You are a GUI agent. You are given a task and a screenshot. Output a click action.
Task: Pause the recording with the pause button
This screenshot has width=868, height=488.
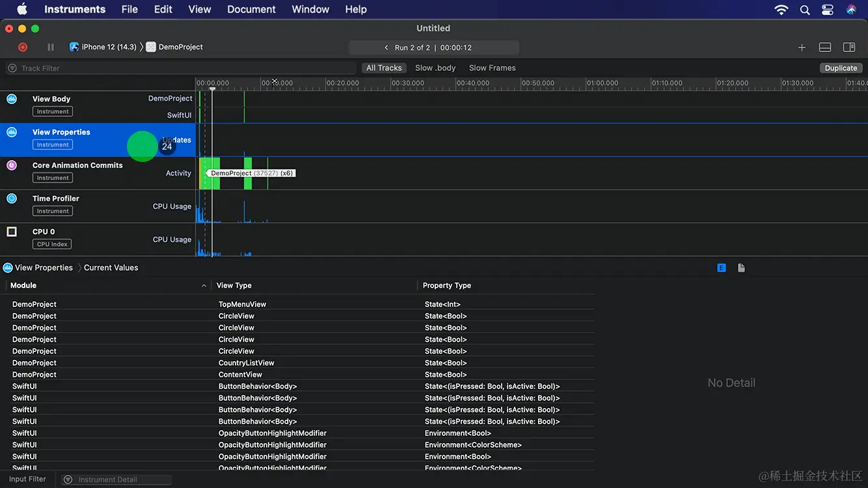pyautogui.click(x=51, y=47)
